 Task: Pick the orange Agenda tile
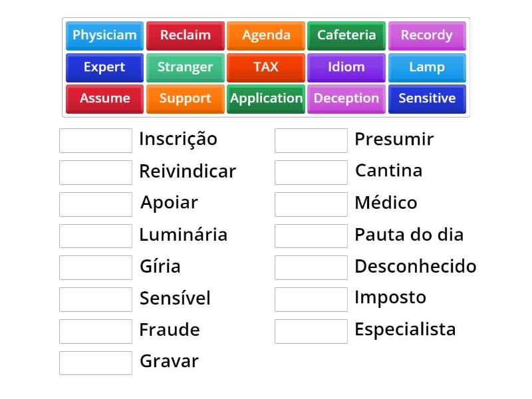266,35
